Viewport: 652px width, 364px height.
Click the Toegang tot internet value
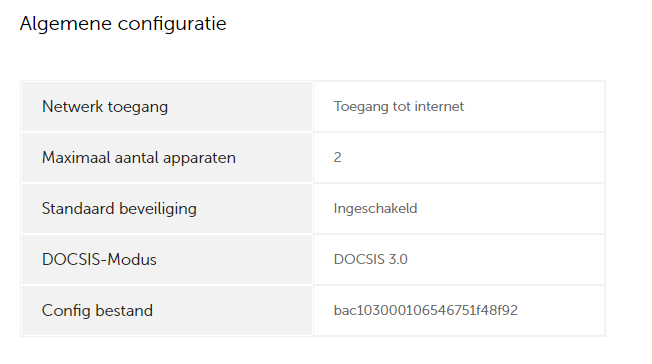(398, 106)
